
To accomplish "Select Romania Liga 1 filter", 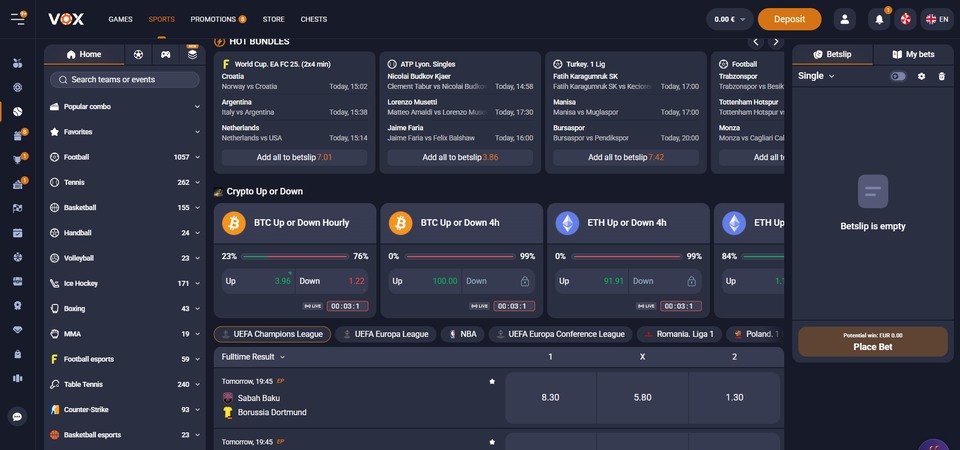I will point(679,334).
